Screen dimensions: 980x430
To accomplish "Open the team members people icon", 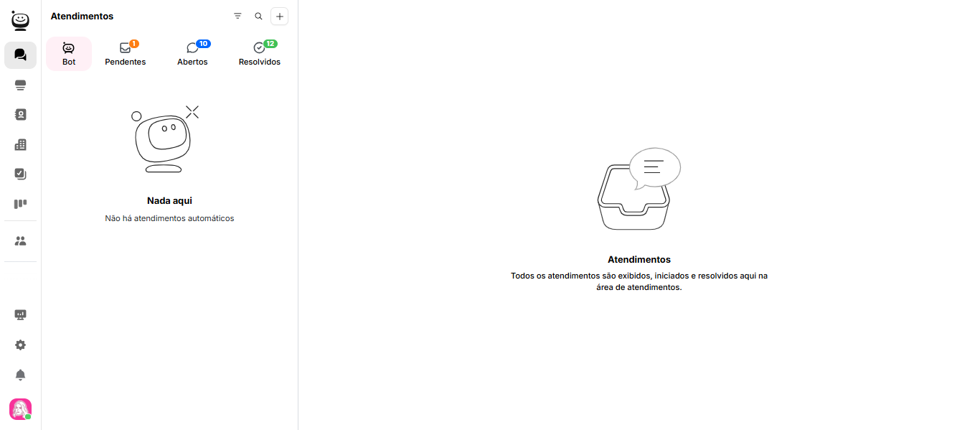I will (20, 241).
